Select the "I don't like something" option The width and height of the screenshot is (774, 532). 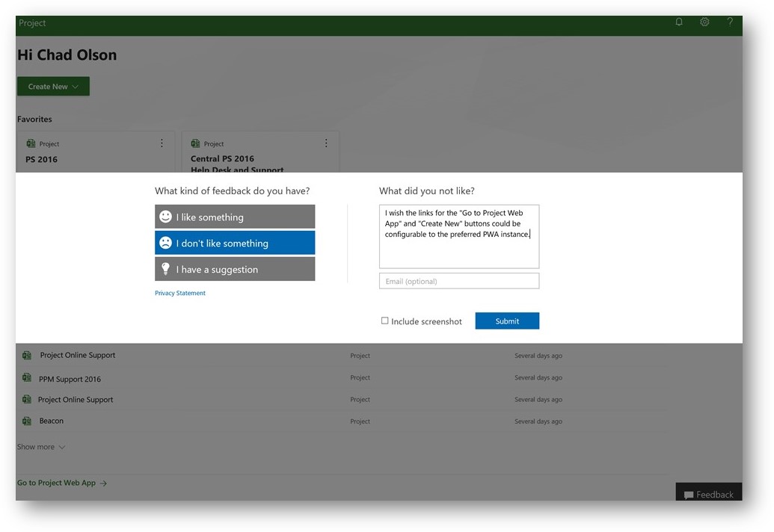pos(235,243)
